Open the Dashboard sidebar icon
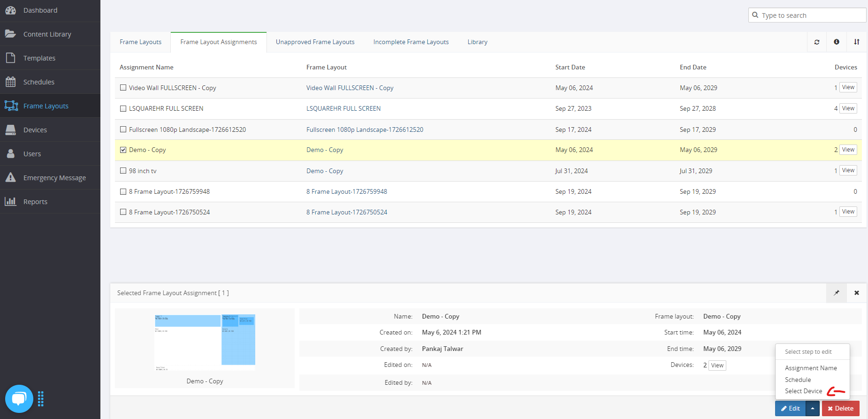868x419 pixels. (x=10, y=10)
